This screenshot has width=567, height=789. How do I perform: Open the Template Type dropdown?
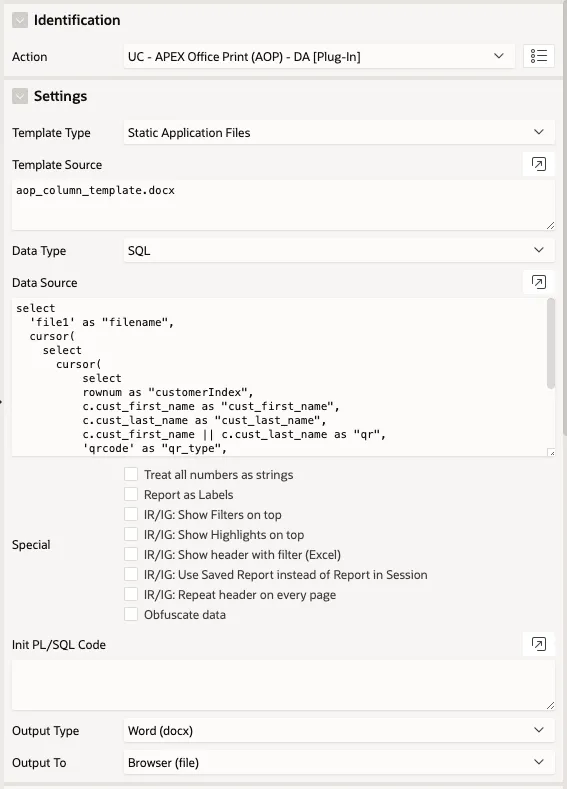339,132
